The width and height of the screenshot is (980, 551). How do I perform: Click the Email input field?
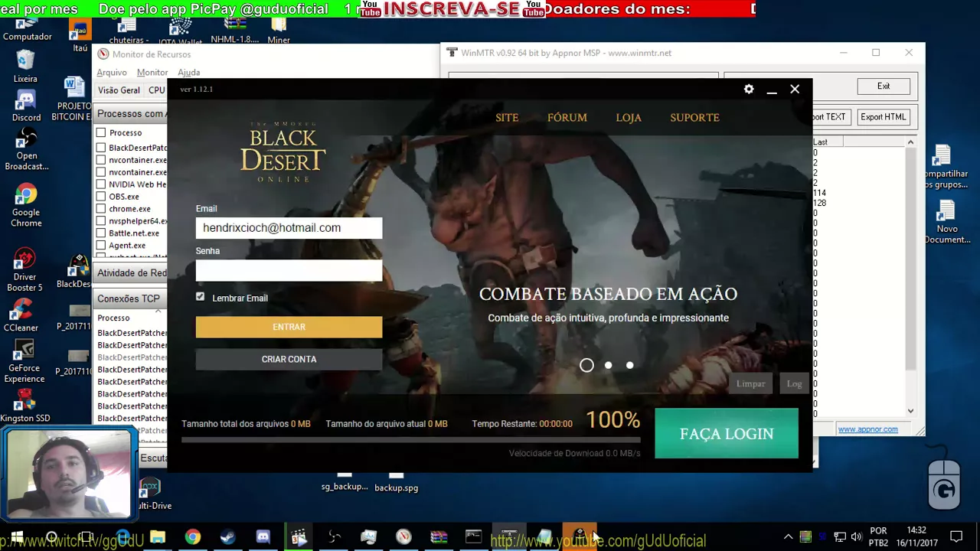pyautogui.click(x=289, y=227)
